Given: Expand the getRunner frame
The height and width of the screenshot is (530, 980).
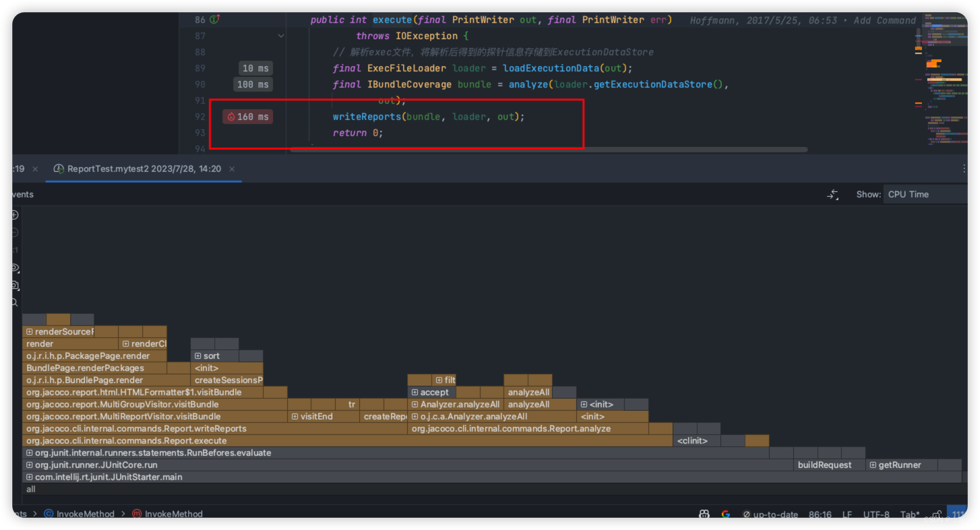Looking at the screenshot, I should pos(873,465).
